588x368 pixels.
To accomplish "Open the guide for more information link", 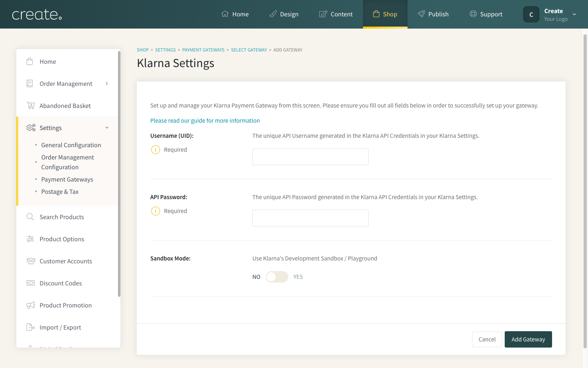I will (x=205, y=121).
